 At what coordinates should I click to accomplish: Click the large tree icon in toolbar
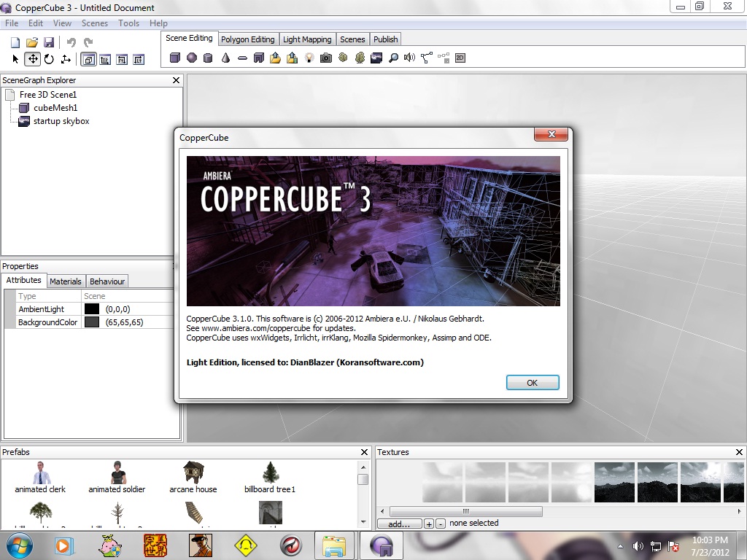click(360, 58)
